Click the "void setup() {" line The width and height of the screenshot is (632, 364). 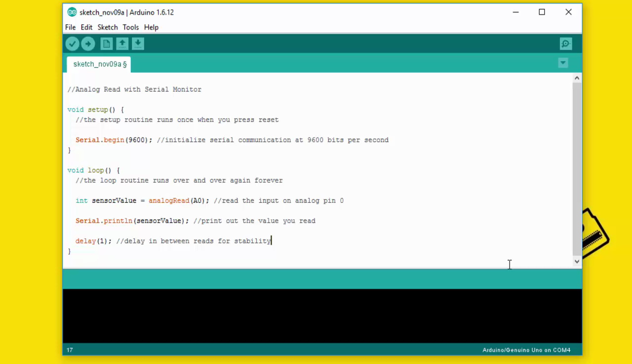point(96,110)
